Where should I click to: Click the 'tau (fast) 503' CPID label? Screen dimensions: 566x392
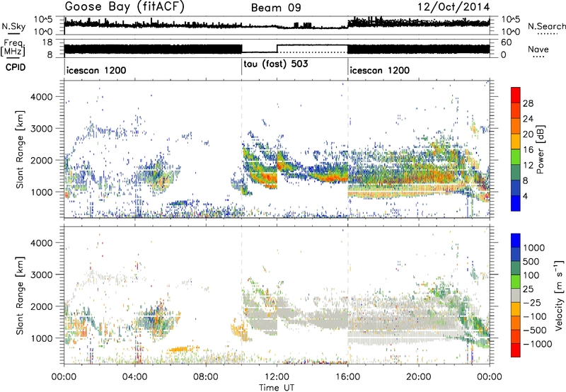tap(276, 64)
